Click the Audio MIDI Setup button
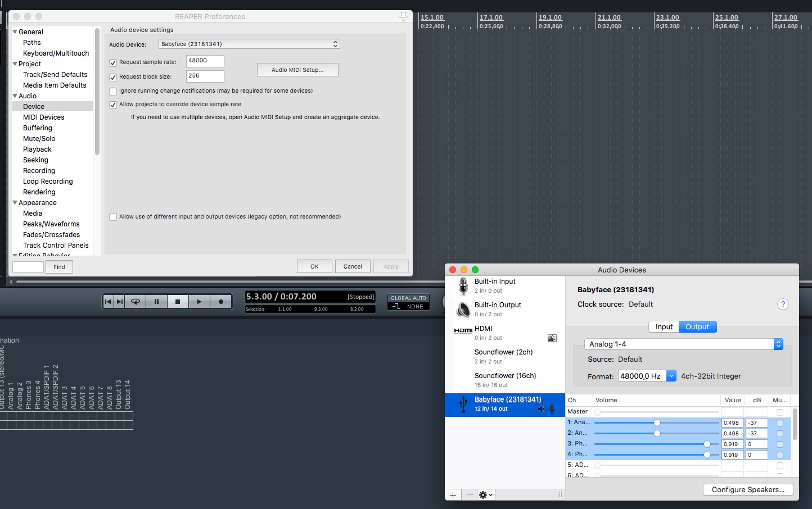The height and width of the screenshot is (509, 812). click(297, 70)
